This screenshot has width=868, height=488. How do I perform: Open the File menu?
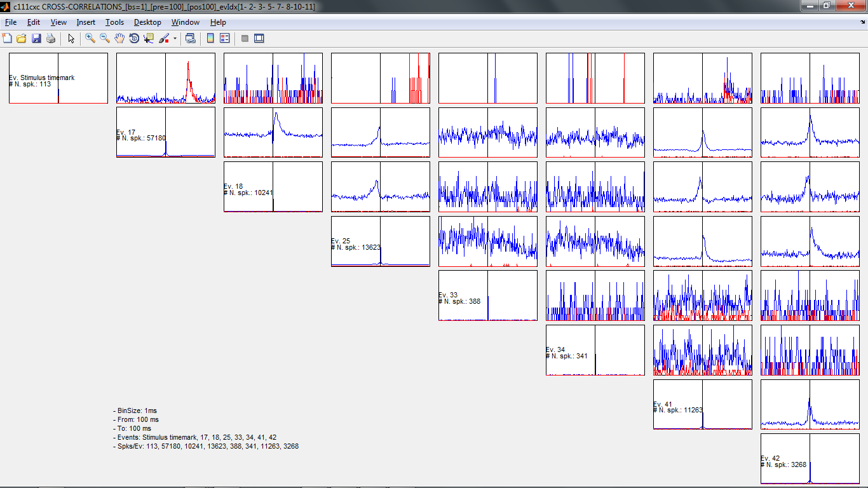click(x=11, y=22)
